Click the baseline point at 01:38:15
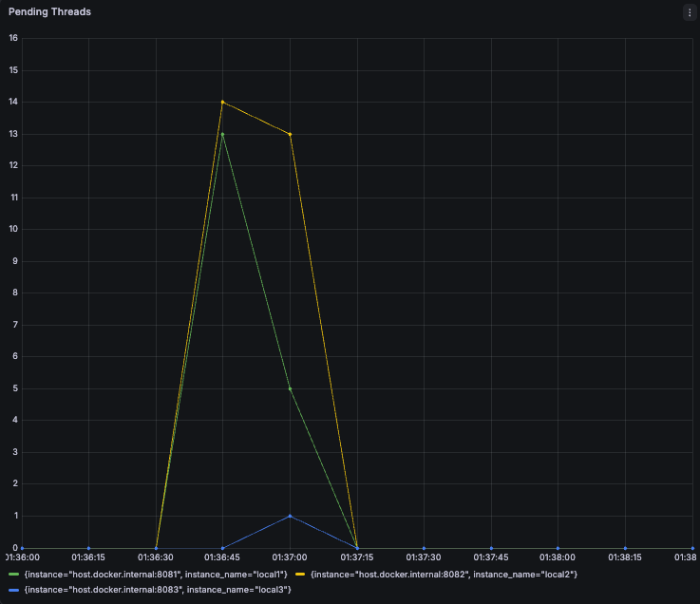The height and width of the screenshot is (604, 700). click(626, 548)
